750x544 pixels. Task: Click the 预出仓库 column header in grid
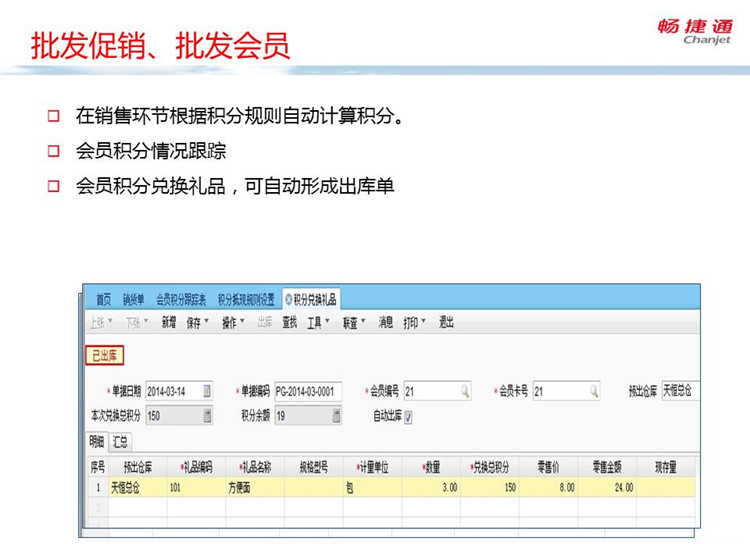point(138,467)
